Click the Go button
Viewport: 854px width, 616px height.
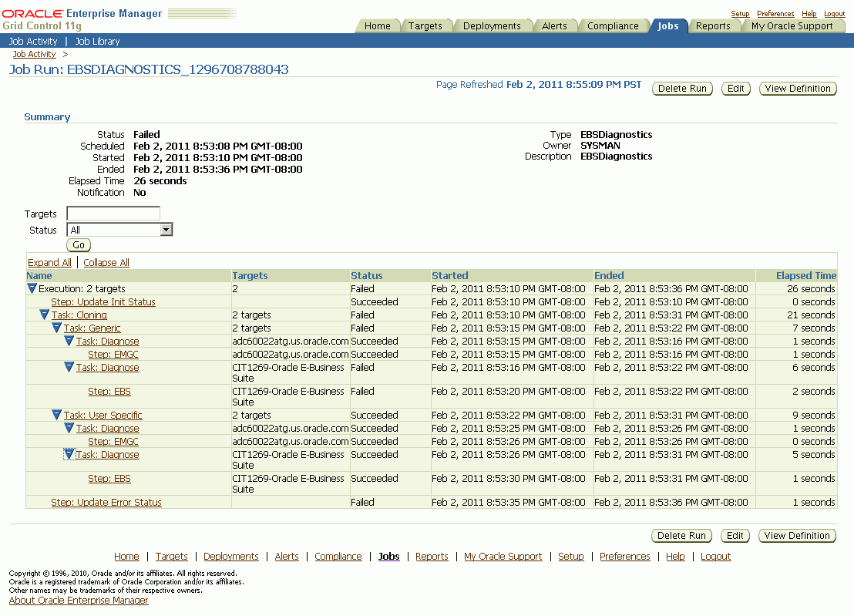(79, 245)
